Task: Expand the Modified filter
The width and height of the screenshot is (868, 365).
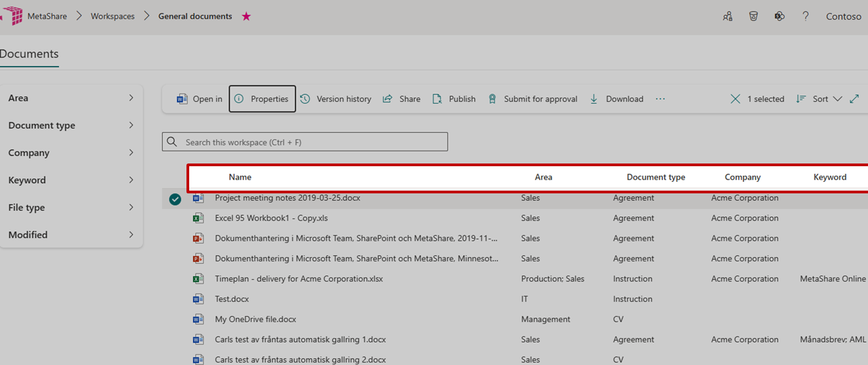Action: click(131, 235)
